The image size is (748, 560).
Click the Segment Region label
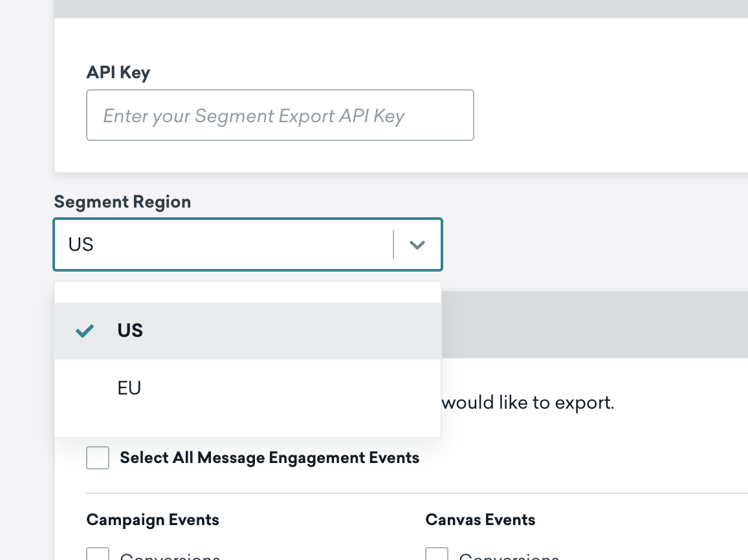(x=122, y=202)
